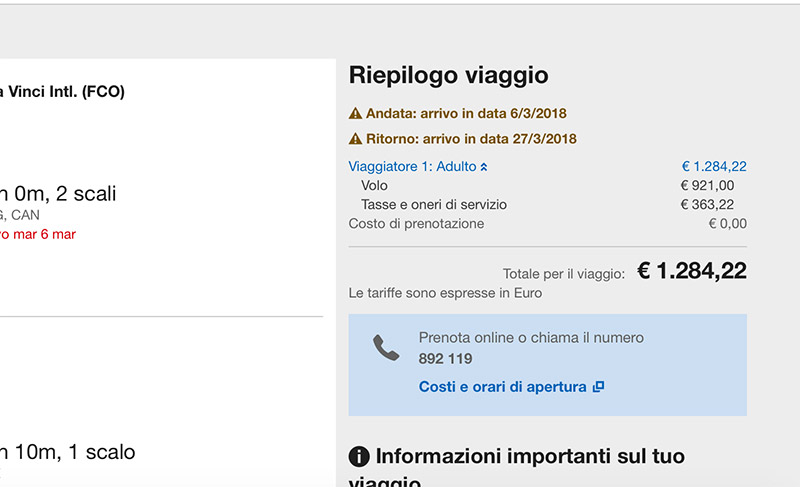
Task: Click the info circle icon beside Informazioni importanti
Action: tap(359, 457)
